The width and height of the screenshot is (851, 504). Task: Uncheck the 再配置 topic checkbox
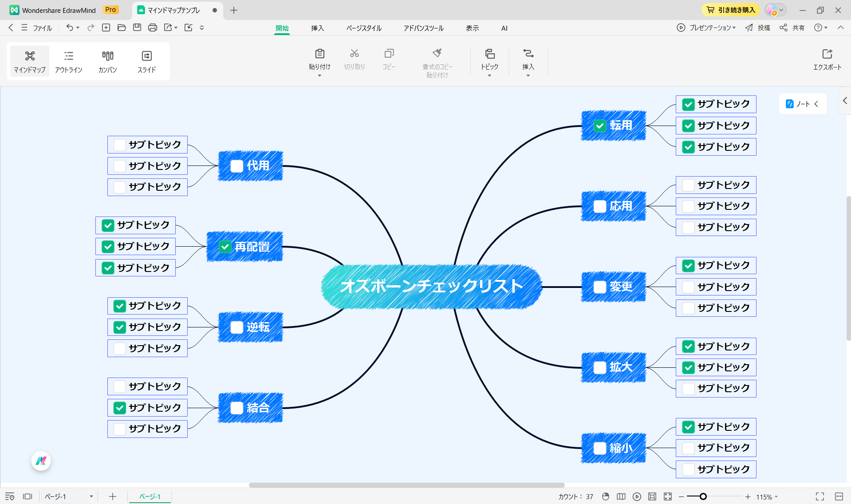tap(225, 247)
